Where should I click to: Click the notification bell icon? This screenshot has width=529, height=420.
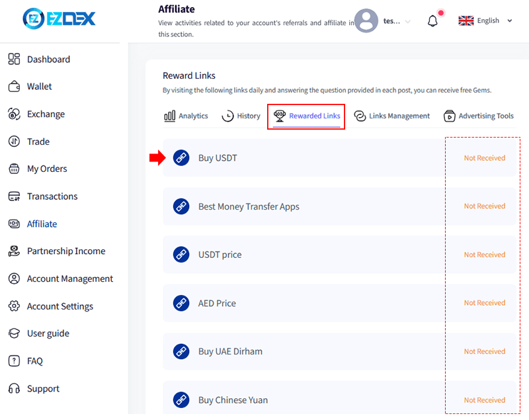point(432,20)
